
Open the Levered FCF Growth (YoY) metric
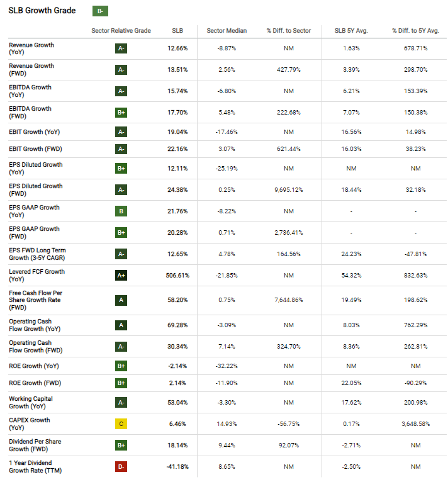click(x=36, y=275)
